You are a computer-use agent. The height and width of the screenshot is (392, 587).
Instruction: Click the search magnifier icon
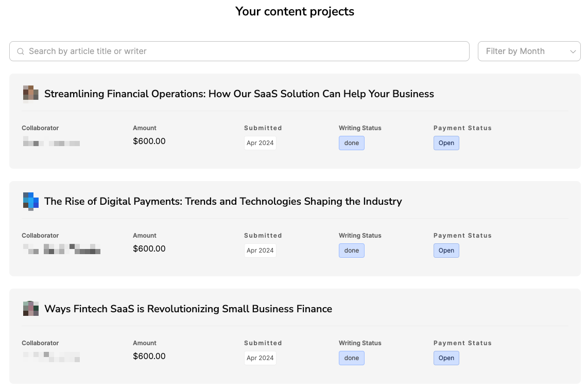coord(21,51)
